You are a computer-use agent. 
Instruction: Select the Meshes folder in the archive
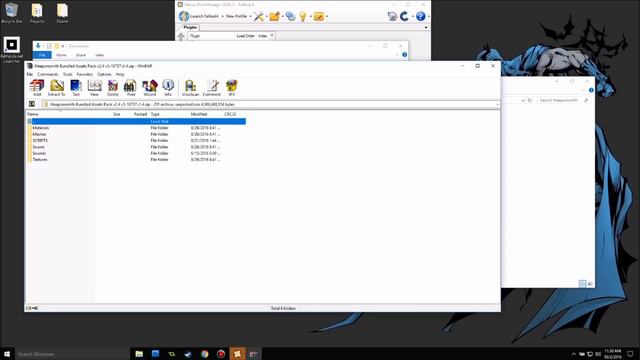(x=39, y=134)
